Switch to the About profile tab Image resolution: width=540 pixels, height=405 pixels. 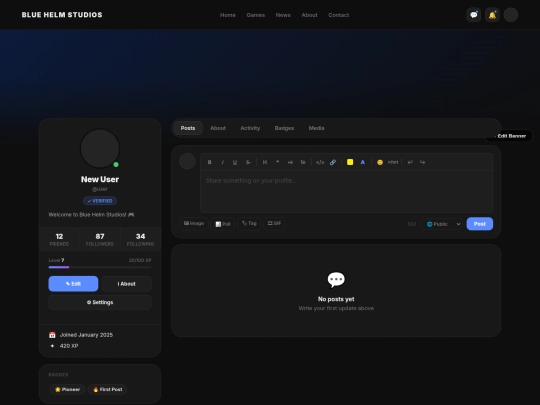218,128
